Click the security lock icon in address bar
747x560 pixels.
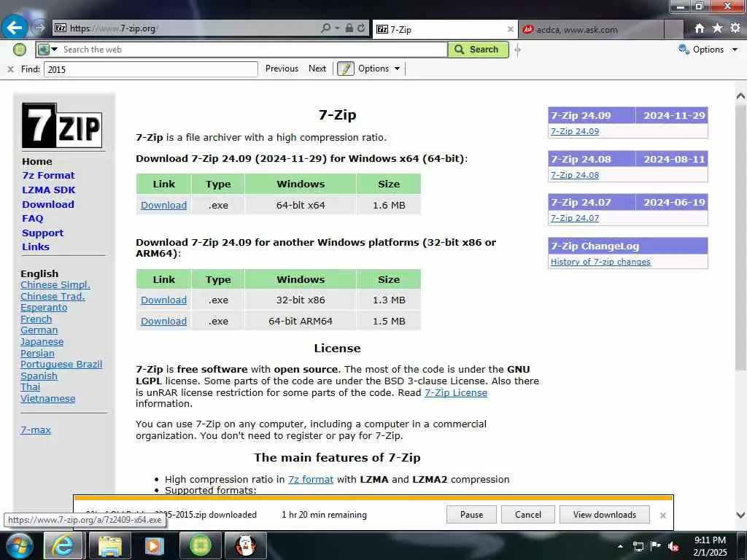tap(349, 28)
